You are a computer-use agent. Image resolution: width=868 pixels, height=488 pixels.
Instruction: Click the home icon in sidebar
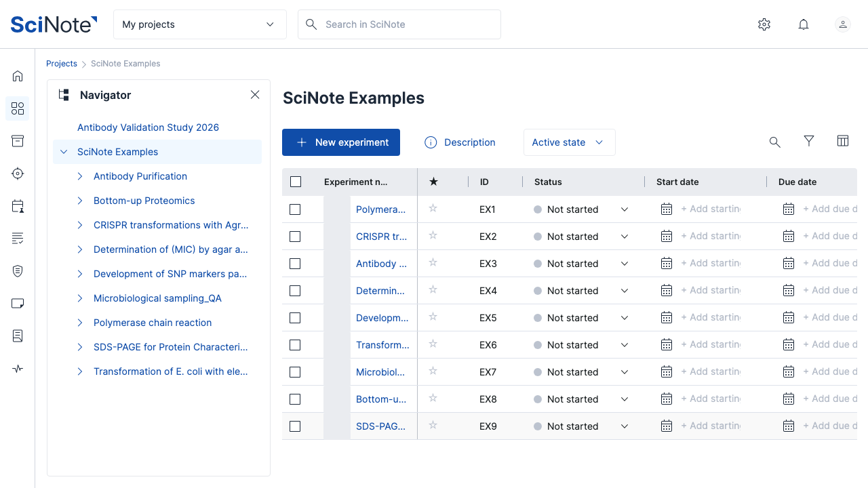coord(18,76)
